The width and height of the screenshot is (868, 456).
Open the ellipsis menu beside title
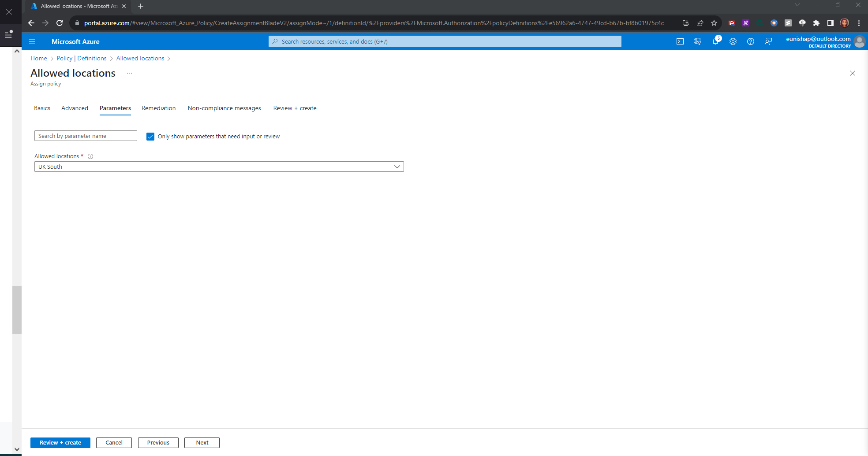pos(130,73)
